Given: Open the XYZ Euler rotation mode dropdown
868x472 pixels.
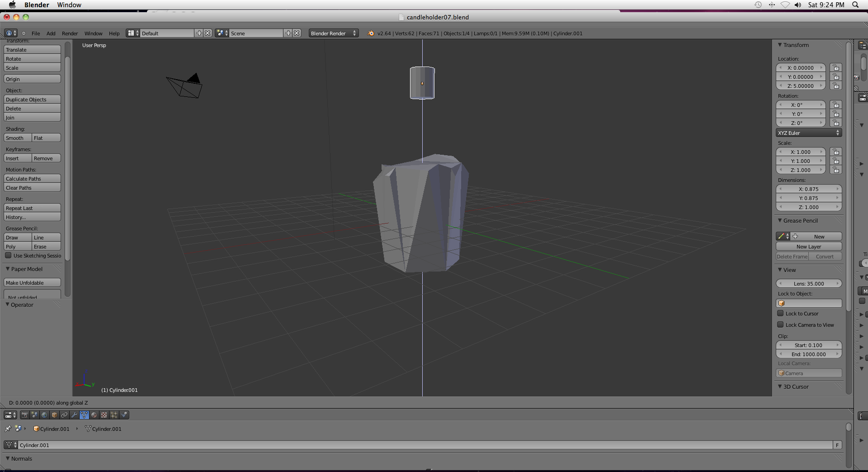Looking at the screenshot, I should 809,133.
